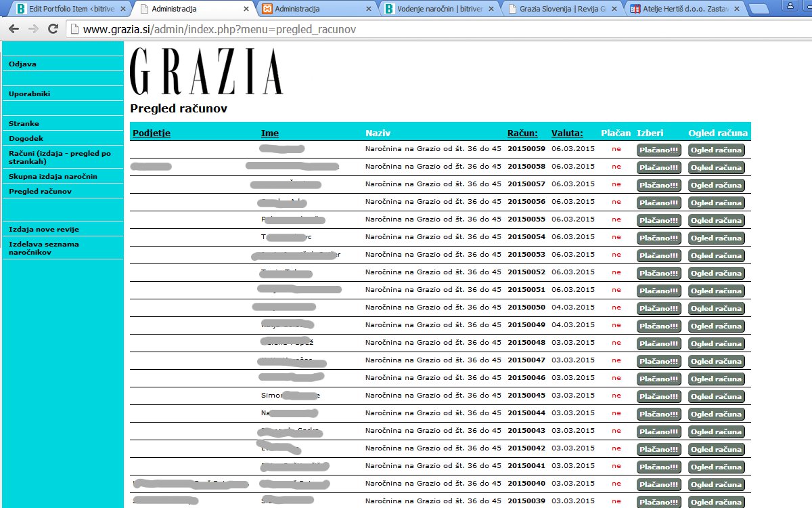Sort by the 'Račun:' column header
This screenshot has width=812, height=508.
(x=523, y=133)
